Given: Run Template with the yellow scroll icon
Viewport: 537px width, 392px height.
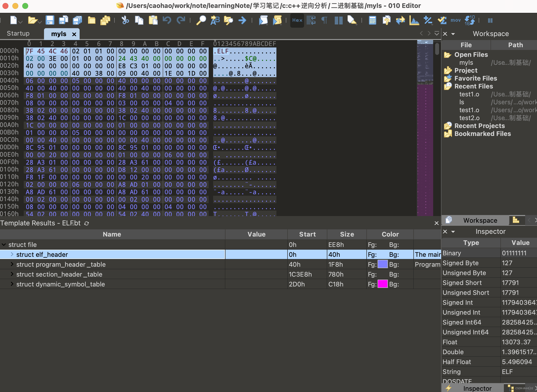Looking at the screenshot, I should point(277,20).
